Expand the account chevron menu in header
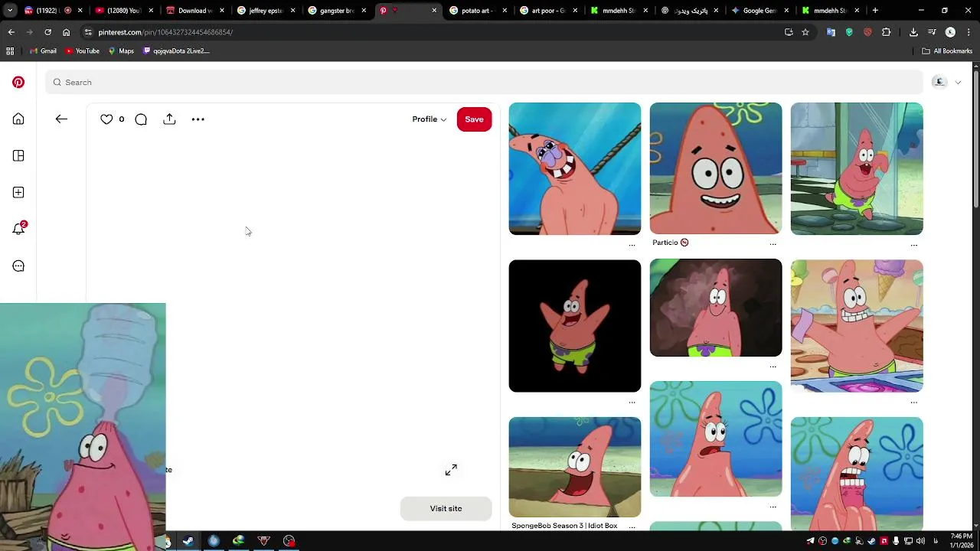The image size is (980, 551). (958, 82)
